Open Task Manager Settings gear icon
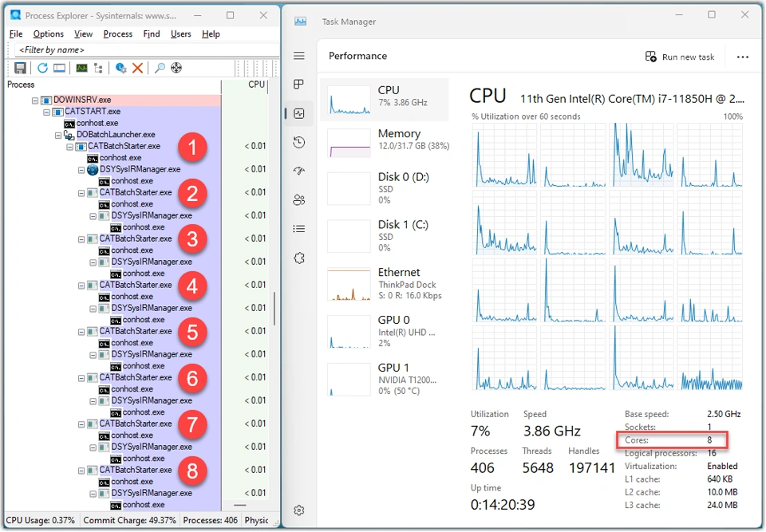 pos(299,510)
